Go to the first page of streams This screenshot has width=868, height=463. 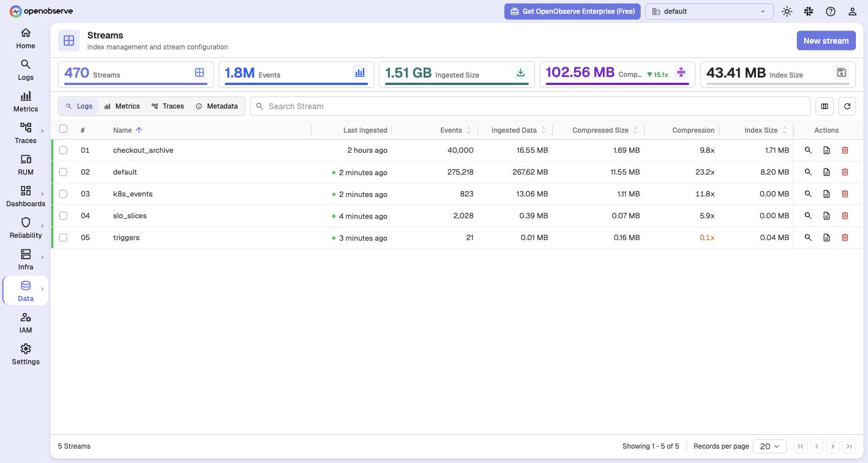pyautogui.click(x=801, y=446)
